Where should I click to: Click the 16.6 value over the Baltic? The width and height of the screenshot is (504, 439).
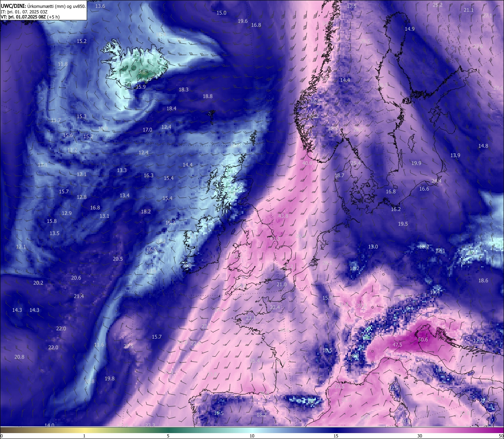(424, 189)
